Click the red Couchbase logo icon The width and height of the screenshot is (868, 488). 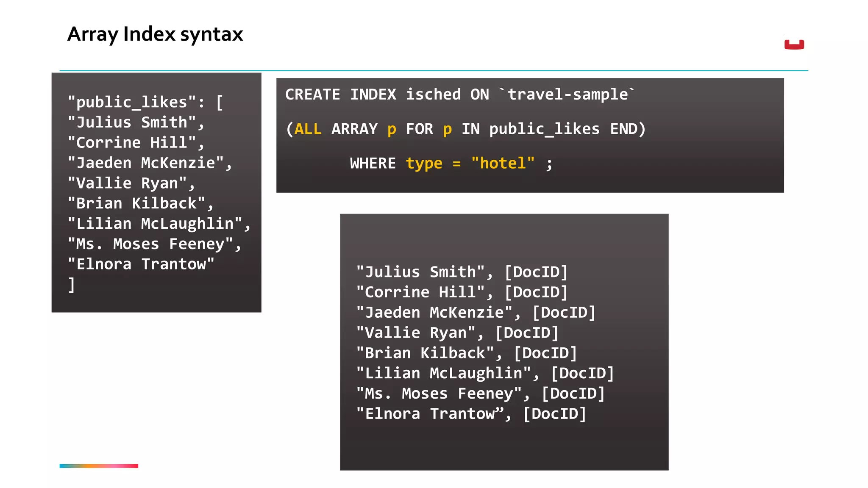click(x=794, y=44)
